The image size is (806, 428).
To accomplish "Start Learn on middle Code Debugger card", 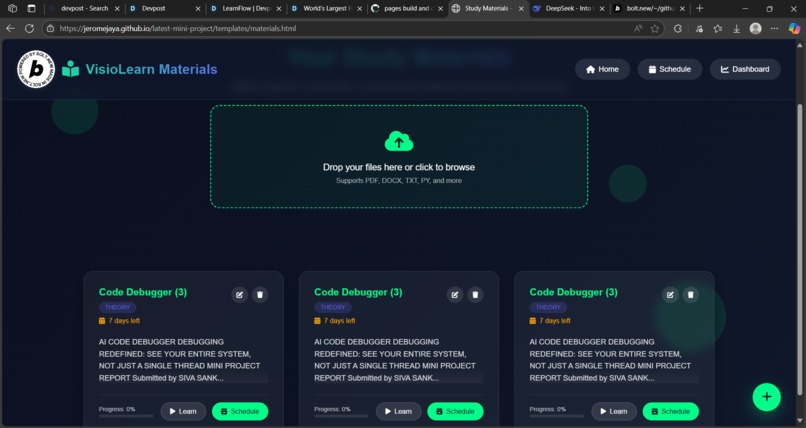I will click(399, 411).
